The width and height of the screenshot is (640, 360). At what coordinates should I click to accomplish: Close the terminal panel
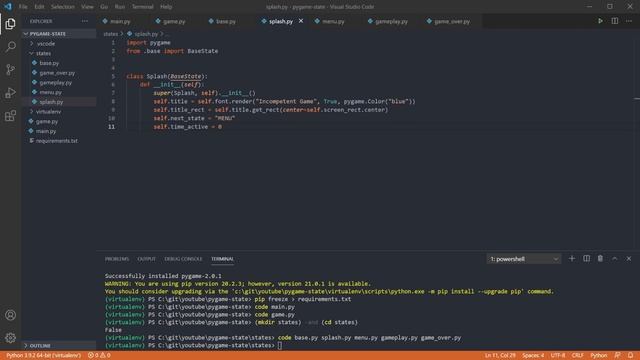(x=629, y=258)
